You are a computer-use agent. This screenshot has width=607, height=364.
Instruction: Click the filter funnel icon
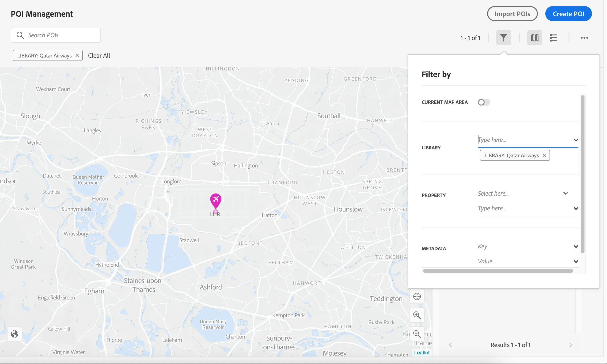[504, 38]
